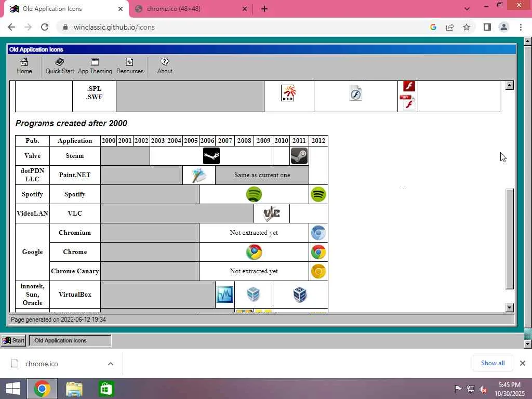The width and height of the screenshot is (532, 399).
Task: Select the red SWF file icon
Action: [x=407, y=102]
